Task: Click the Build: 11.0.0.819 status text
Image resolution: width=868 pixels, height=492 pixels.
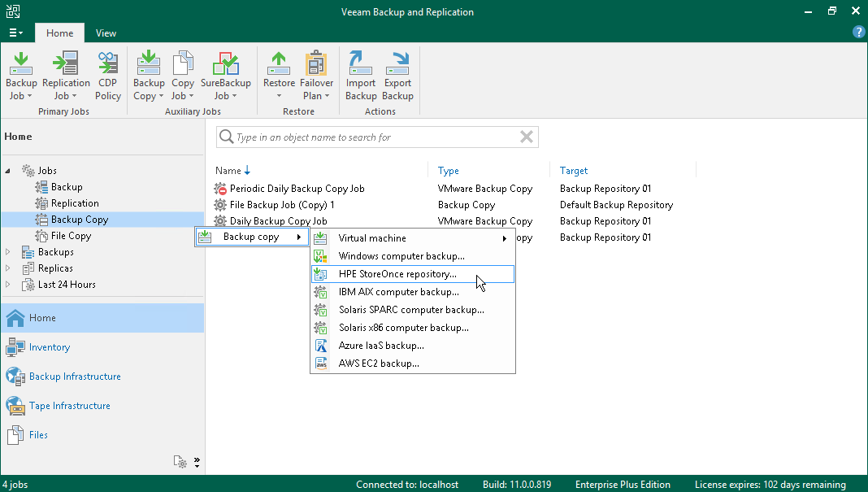Action: pos(516,484)
